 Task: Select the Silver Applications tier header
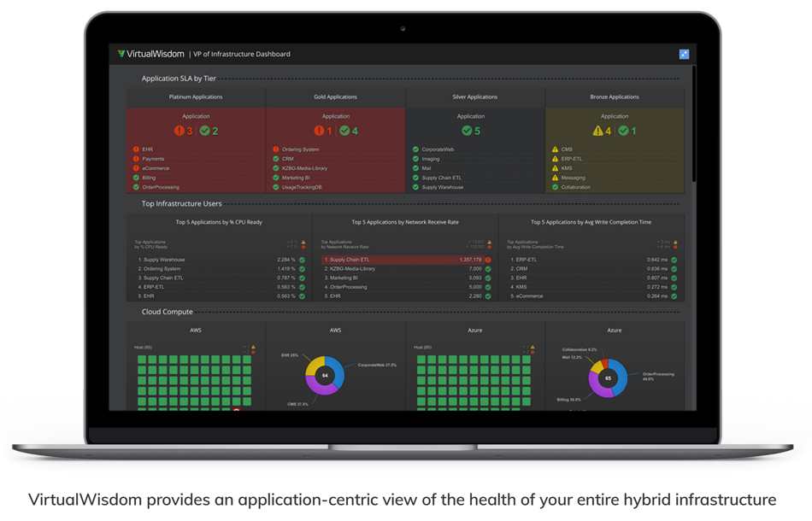click(475, 97)
